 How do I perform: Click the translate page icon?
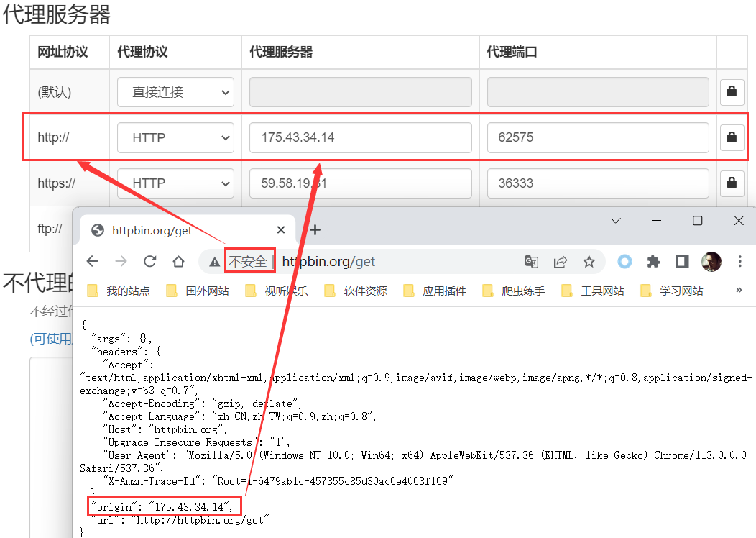[531, 262]
